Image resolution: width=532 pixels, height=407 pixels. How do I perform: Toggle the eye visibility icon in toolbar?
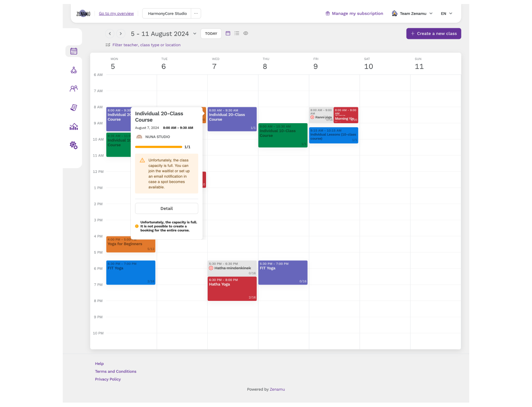[246, 33]
